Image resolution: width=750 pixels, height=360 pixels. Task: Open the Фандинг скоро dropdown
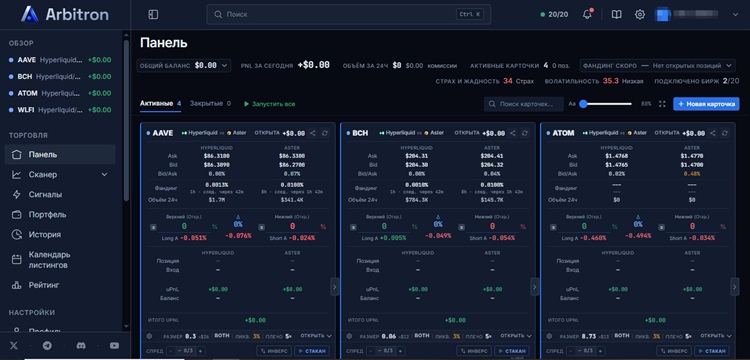coord(657,65)
